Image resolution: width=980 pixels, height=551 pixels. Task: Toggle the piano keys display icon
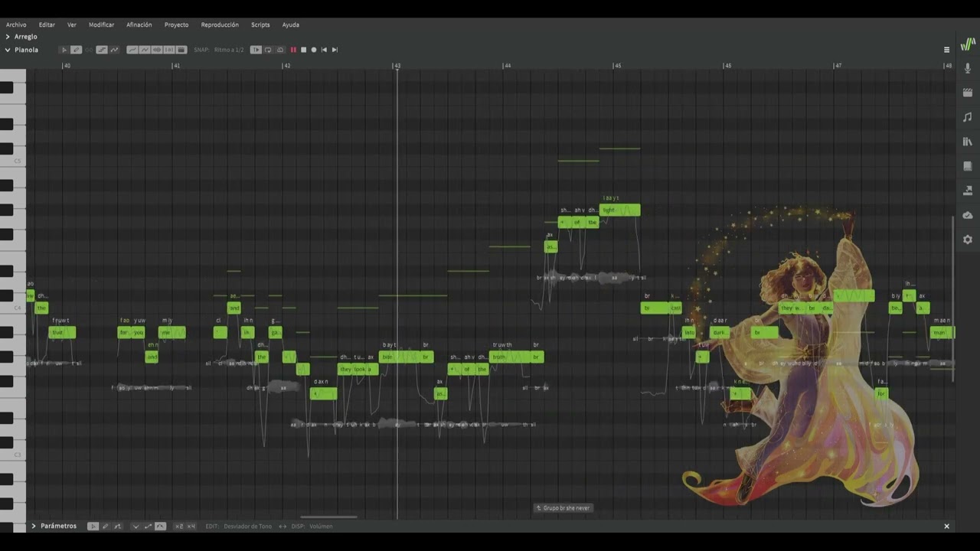click(181, 50)
